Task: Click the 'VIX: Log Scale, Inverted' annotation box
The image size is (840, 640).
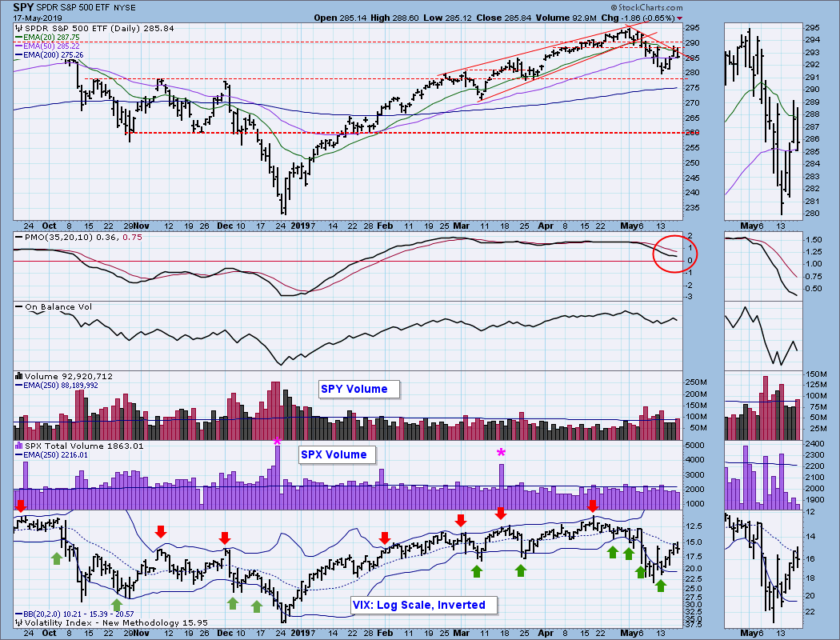Action: [423, 605]
